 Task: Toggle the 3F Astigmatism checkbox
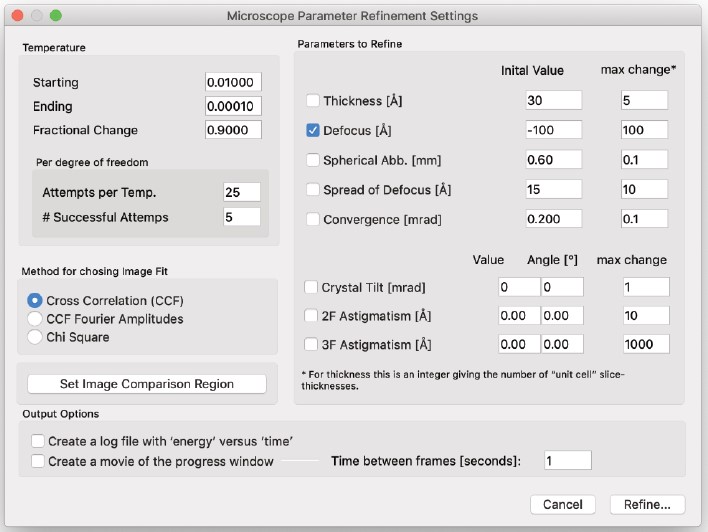(312, 345)
